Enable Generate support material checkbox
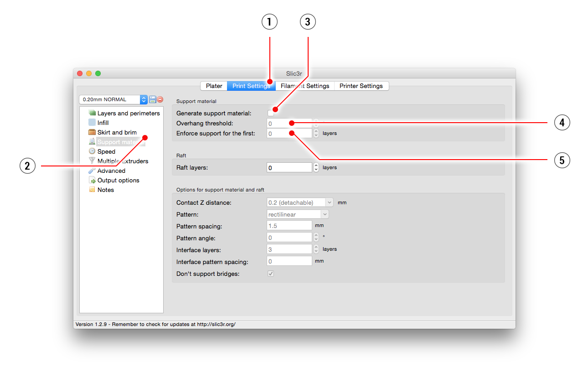588x378 pixels. [x=271, y=113]
